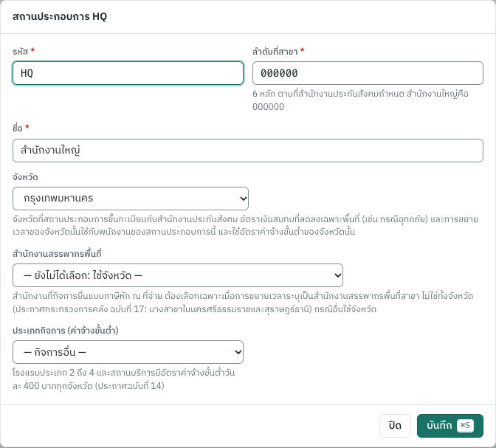Expand the ประเภทกิจการ dropdown showing กิจการอื่น
Screen dimensions: 496x448
pos(128,352)
